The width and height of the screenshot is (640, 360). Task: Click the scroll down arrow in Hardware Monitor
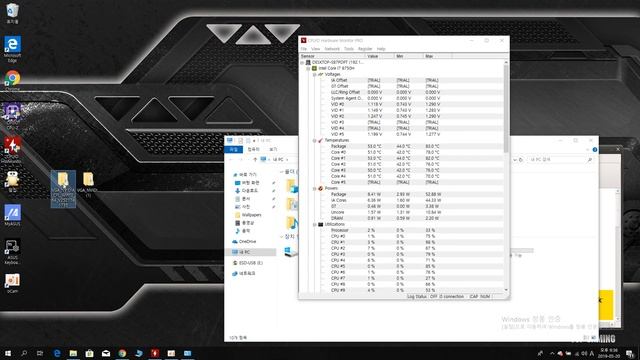coord(507,290)
